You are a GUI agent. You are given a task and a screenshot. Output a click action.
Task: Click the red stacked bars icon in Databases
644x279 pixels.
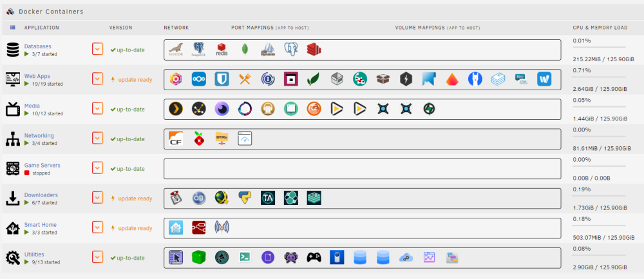pyautogui.click(x=314, y=50)
